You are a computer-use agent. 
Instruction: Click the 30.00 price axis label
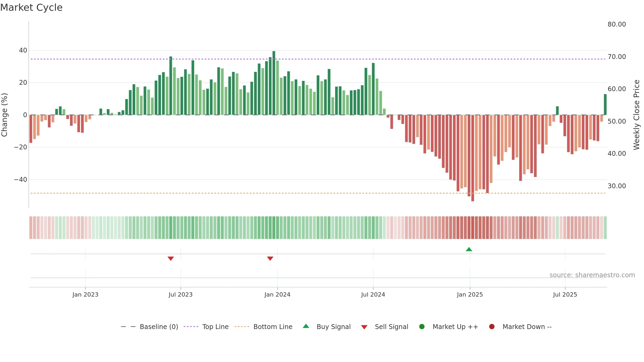(617, 186)
